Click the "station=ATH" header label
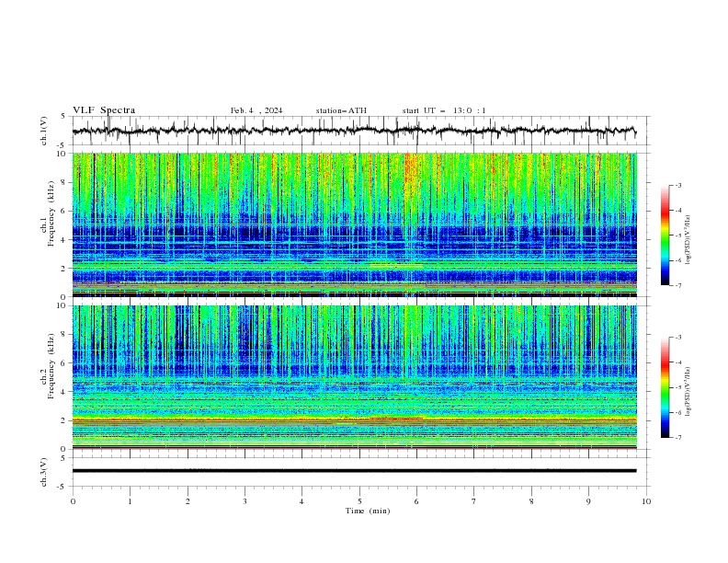The image size is (728, 563). coord(341,110)
